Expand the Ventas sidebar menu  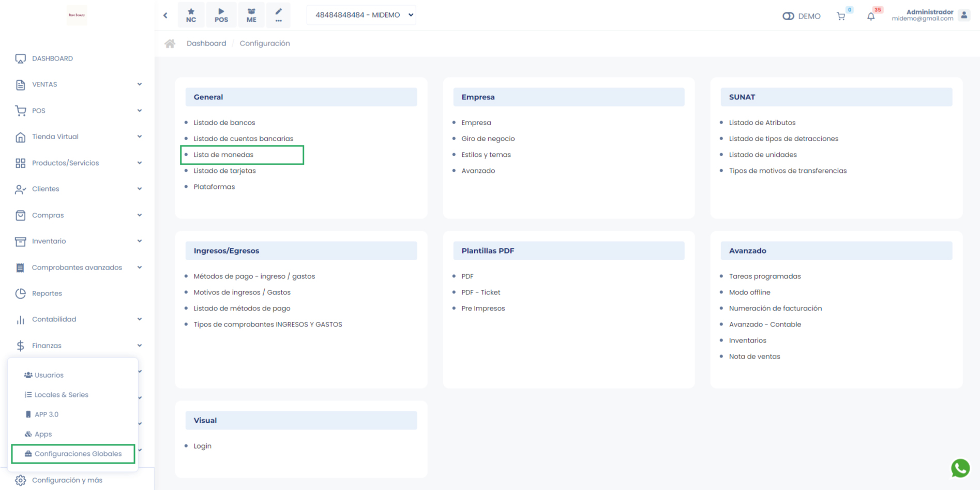(78, 84)
